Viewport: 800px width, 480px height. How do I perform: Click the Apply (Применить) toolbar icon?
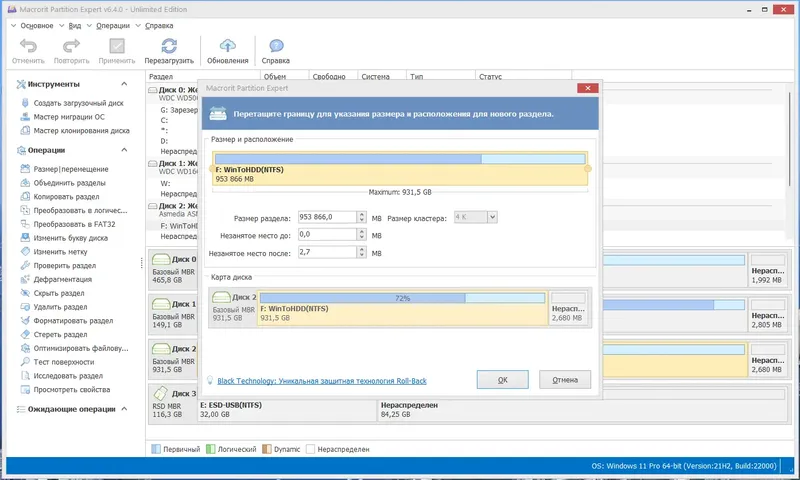point(117,46)
